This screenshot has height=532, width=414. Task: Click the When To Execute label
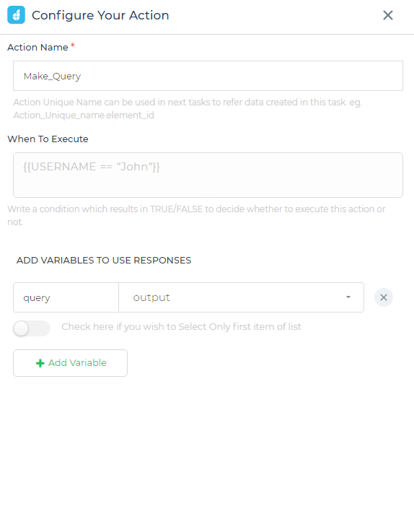tap(48, 139)
